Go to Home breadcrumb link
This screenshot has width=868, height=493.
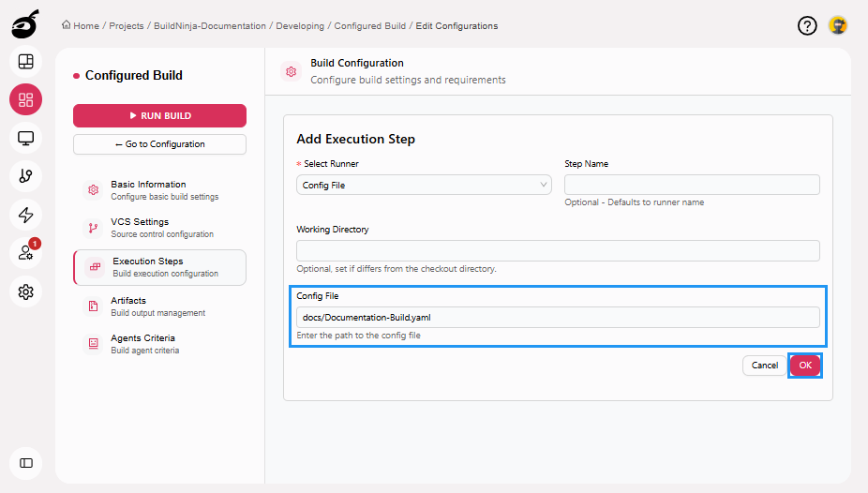pyautogui.click(x=86, y=26)
